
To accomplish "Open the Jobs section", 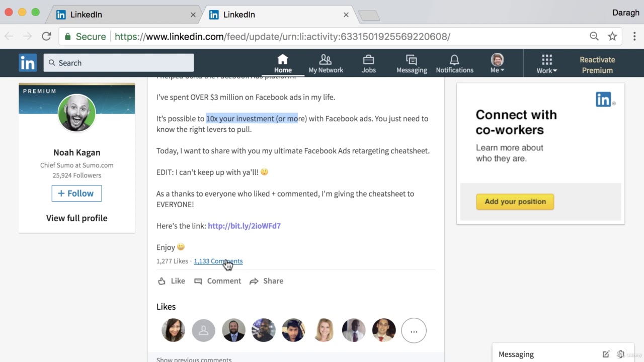I will click(369, 63).
